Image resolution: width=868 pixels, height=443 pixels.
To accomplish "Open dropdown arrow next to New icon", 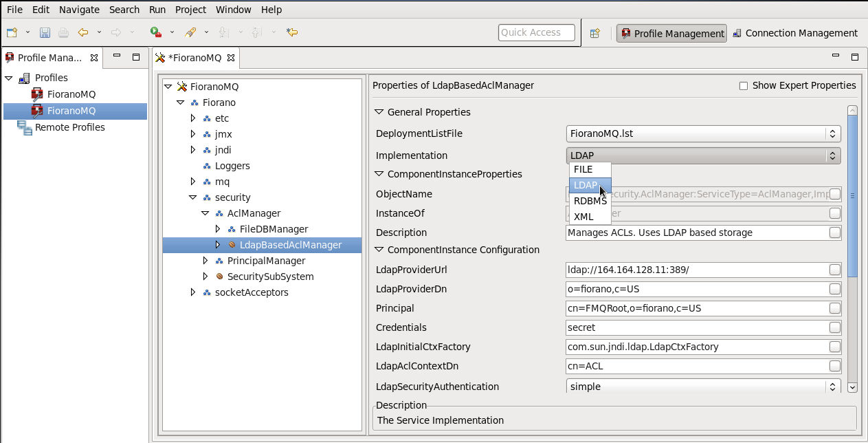I will [x=28, y=32].
